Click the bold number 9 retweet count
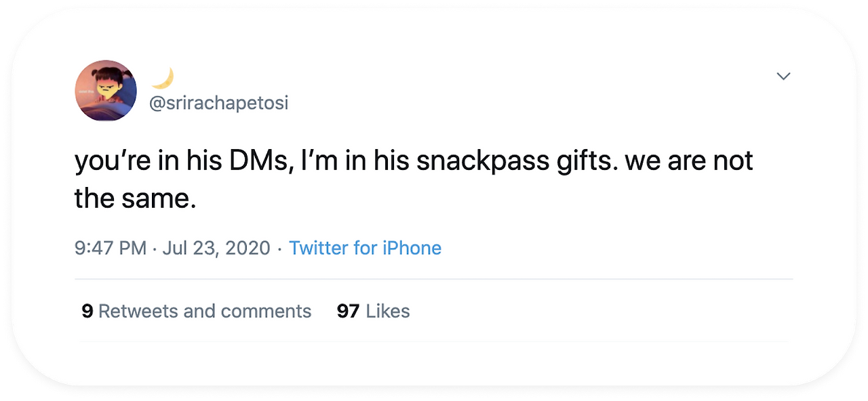This screenshot has height=401, width=868. pos(87,311)
